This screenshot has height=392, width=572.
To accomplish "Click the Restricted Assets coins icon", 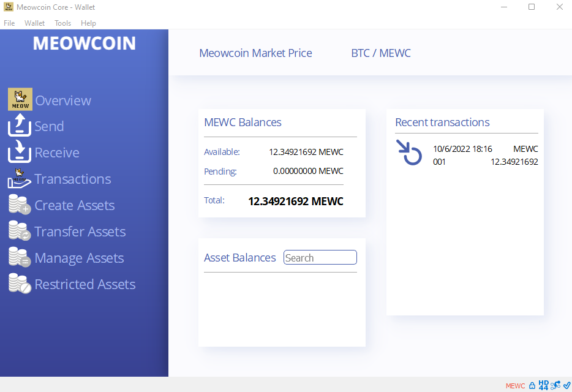I will (20, 283).
